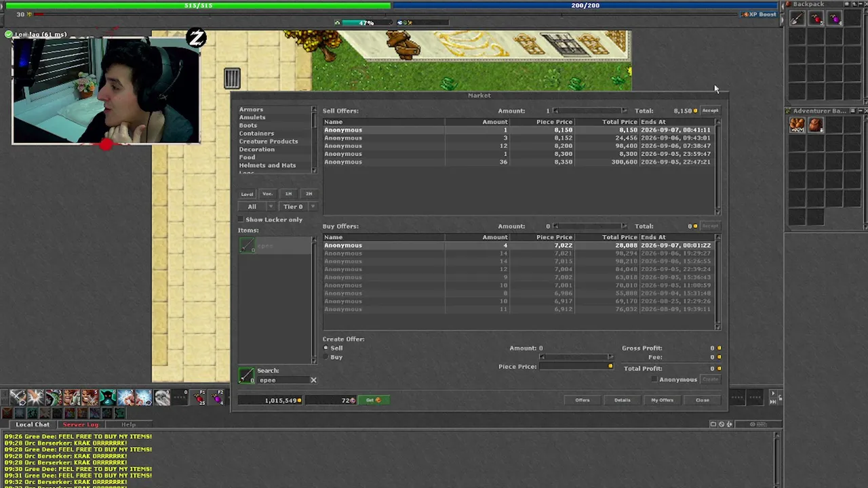The width and height of the screenshot is (868, 488).
Task: Use the action bar slot 3 spell
Action: point(54,397)
